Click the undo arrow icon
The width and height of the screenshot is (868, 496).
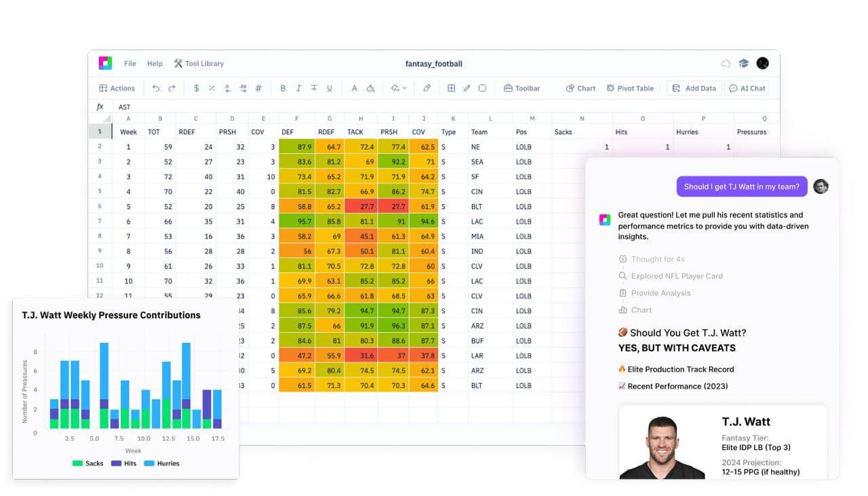(x=156, y=88)
